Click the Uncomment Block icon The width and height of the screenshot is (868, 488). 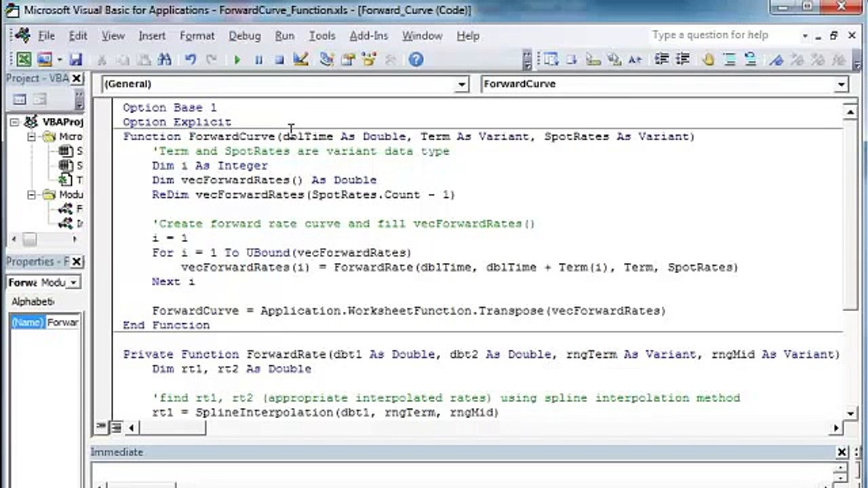click(x=750, y=60)
